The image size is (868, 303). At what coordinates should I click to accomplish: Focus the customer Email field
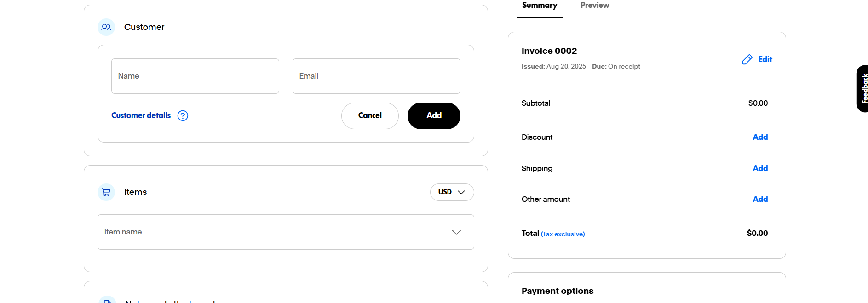[376, 76]
